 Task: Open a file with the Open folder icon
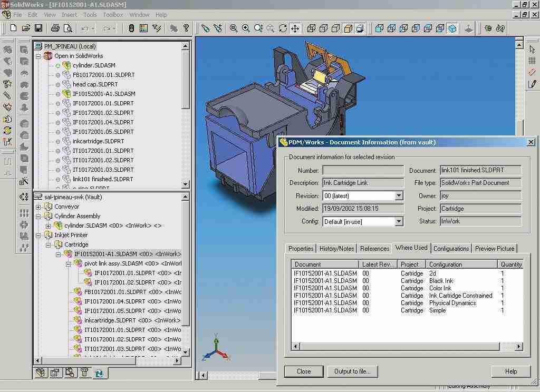tap(26, 28)
